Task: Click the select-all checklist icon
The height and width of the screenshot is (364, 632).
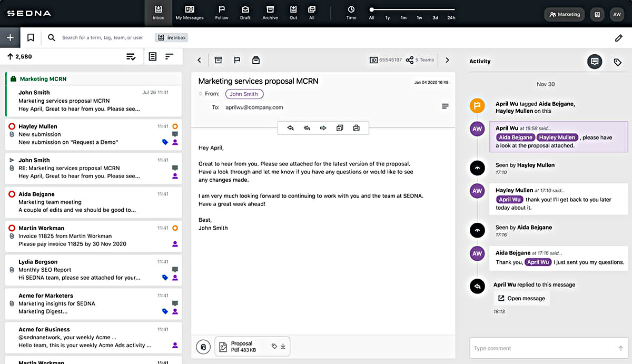Action: tap(131, 56)
